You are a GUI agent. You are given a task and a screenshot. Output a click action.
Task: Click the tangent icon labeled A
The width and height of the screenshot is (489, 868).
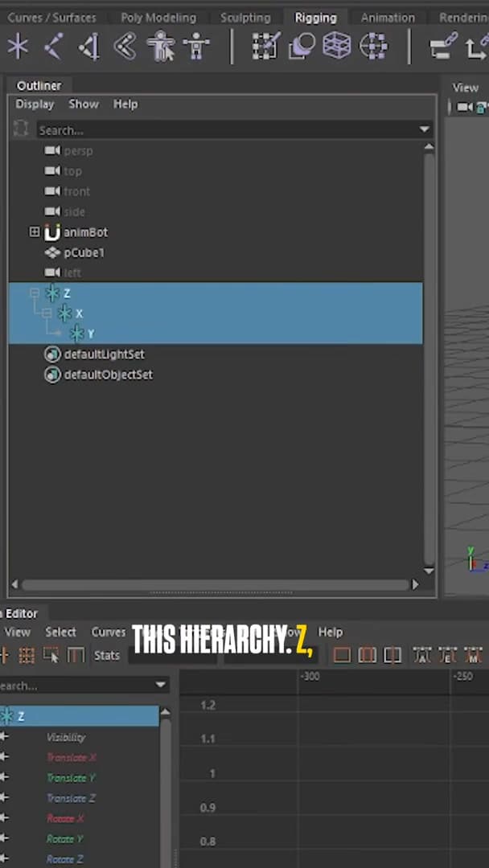tap(422, 656)
